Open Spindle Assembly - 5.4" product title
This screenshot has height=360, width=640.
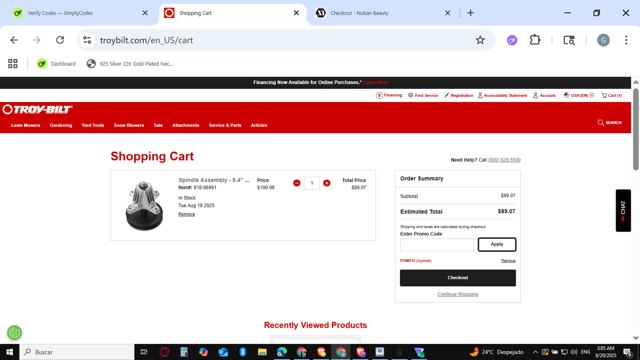pyautogui.click(x=214, y=180)
